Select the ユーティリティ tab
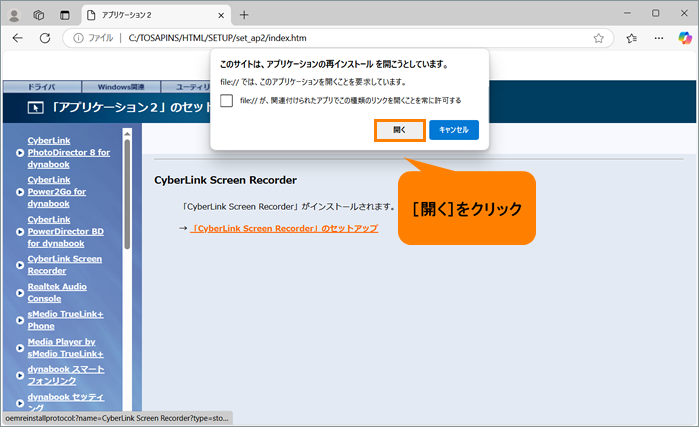Viewport: 699px width, 427px height. (x=185, y=86)
